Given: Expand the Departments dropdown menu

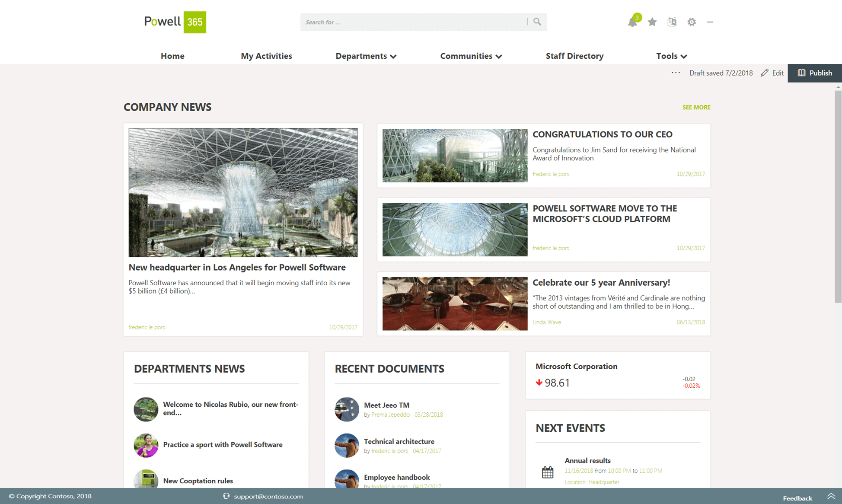Looking at the screenshot, I should 366,56.
